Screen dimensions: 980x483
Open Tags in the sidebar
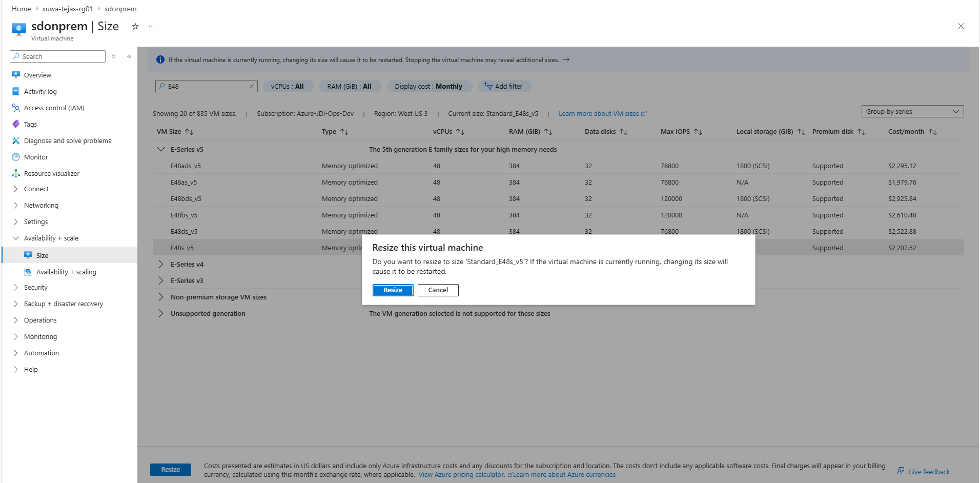pyautogui.click(x=30, y=124)
